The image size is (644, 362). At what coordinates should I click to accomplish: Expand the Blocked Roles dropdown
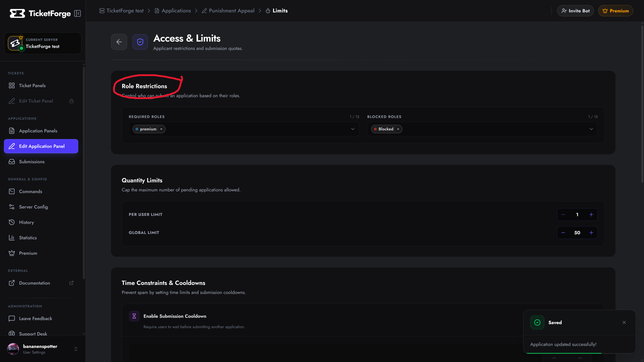tap(591, 129)
